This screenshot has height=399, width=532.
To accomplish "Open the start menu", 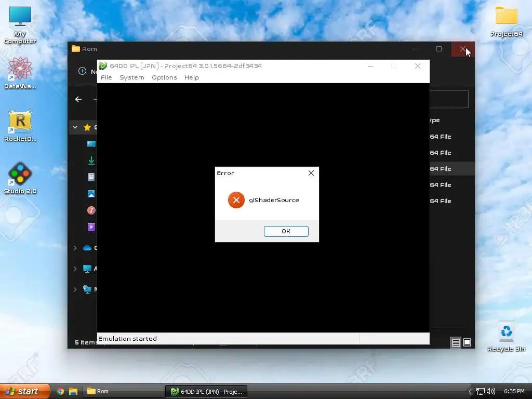I will pos(25,391).
